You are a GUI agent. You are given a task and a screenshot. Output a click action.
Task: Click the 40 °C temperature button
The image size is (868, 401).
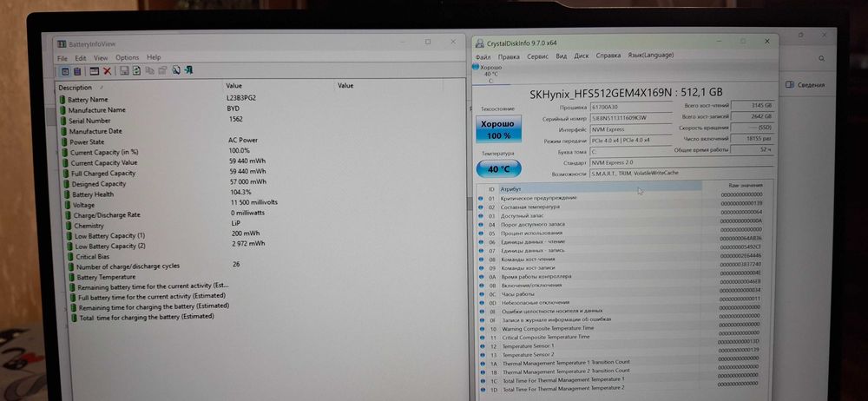tap(498, 169)
